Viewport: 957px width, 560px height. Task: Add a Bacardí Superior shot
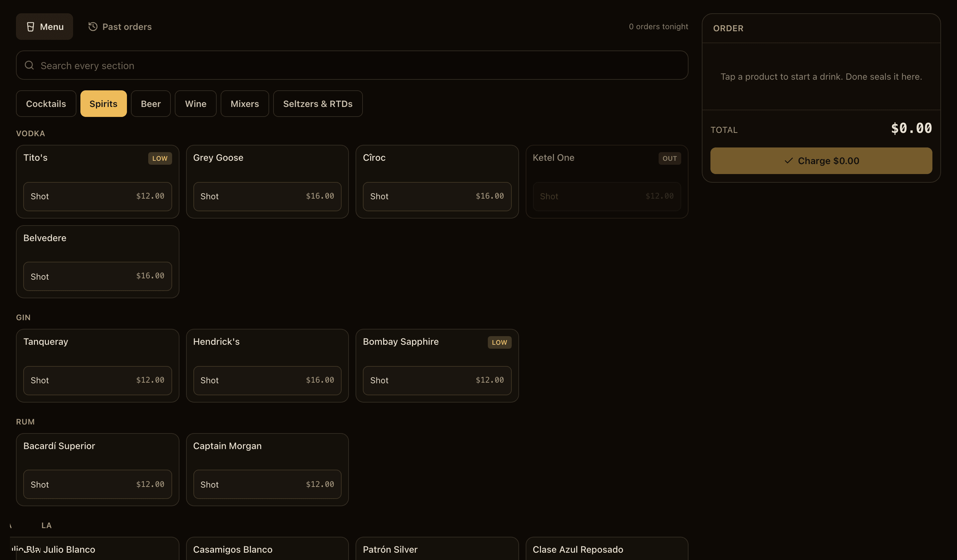coord(98,485)
